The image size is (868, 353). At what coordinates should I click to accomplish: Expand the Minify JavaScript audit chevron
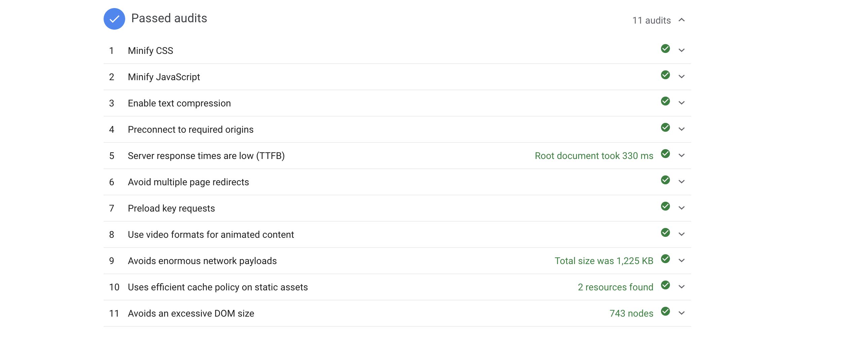click(x=681, y=76)
